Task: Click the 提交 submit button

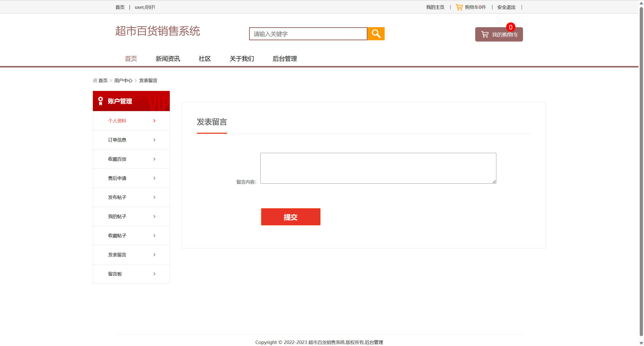Action: 291,217
